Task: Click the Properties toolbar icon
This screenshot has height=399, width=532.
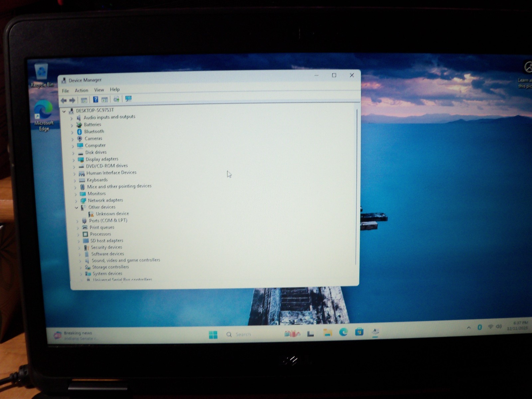Action: (84, 100)
